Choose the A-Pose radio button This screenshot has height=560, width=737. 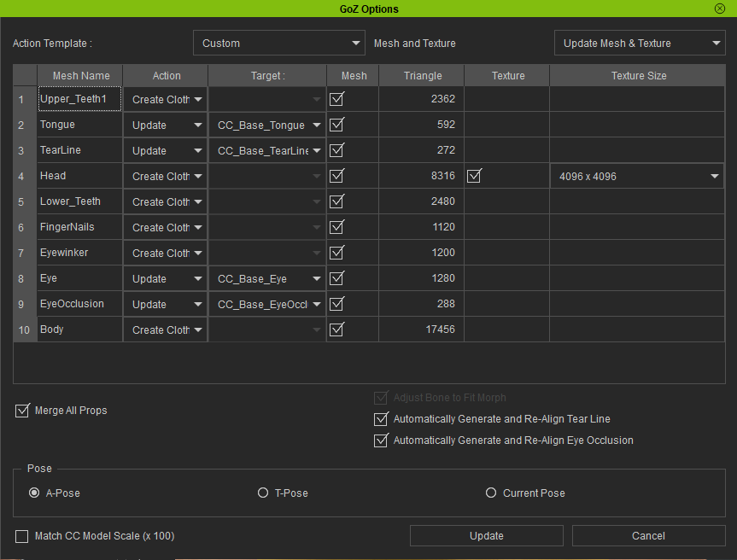click(34, 493)
